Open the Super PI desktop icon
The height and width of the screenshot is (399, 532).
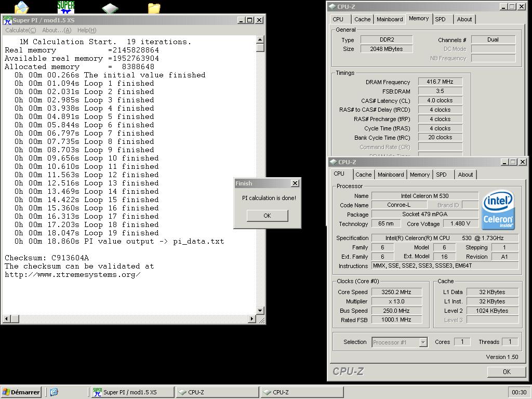(65, 7)
